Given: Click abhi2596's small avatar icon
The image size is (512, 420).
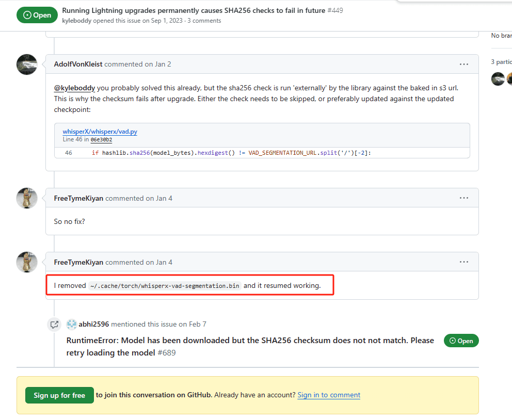Looking at the screenshot, I should click(x=71, y=325).
